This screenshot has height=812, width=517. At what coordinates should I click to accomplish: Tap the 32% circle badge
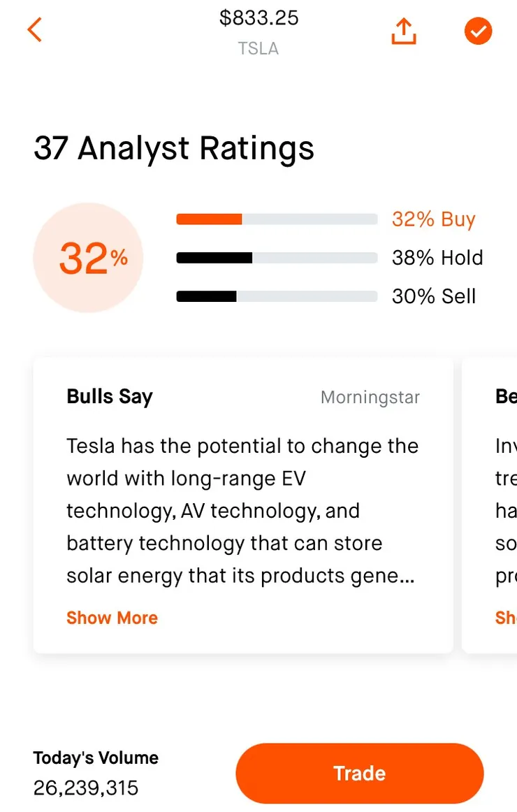coord(88,258)
